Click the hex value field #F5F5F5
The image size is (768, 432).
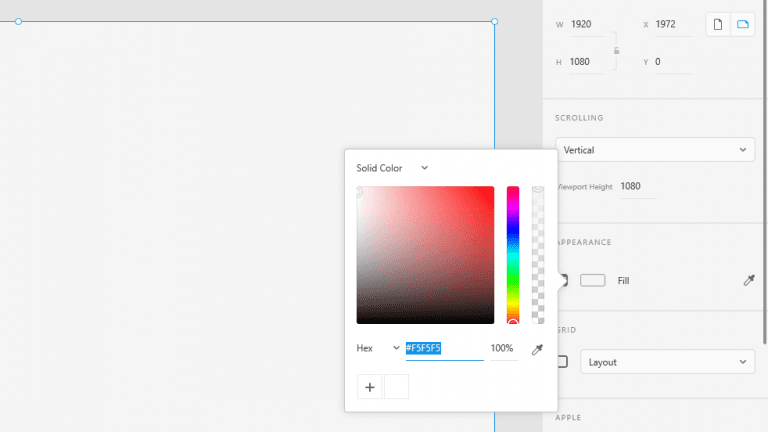click(x=444, y=348)
